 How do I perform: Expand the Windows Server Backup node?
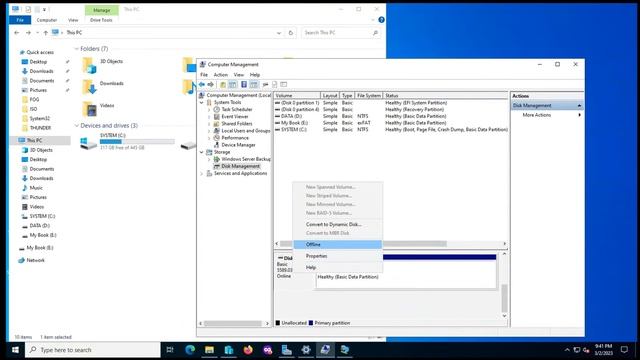point(209,159)
